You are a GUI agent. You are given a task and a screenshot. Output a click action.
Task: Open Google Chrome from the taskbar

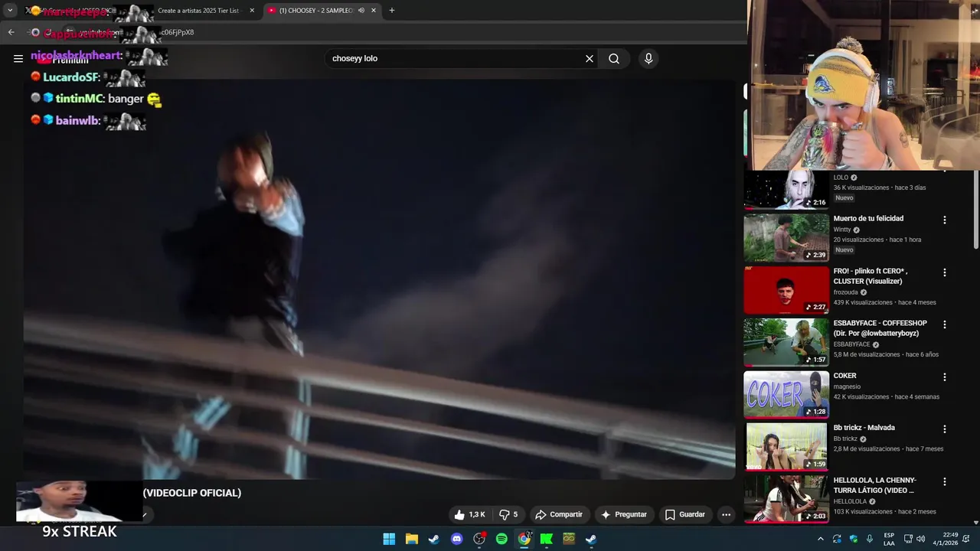[x=524, y=539]
